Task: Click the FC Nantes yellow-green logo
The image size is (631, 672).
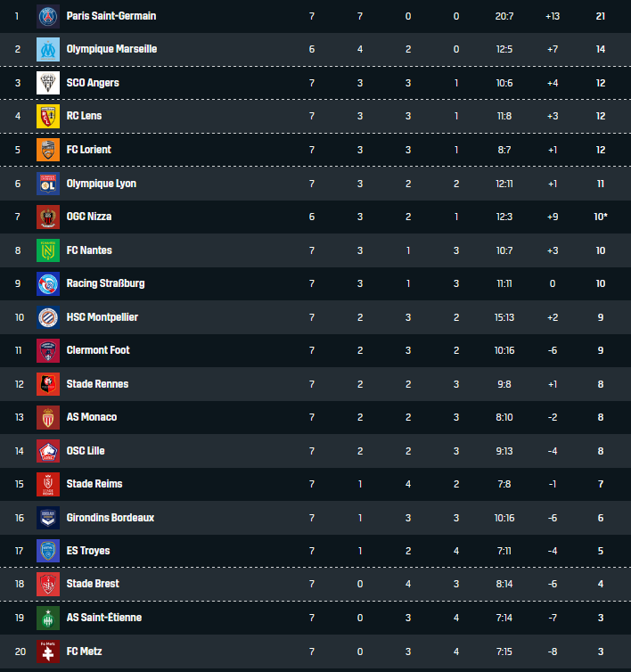Action: pos(47,250)
